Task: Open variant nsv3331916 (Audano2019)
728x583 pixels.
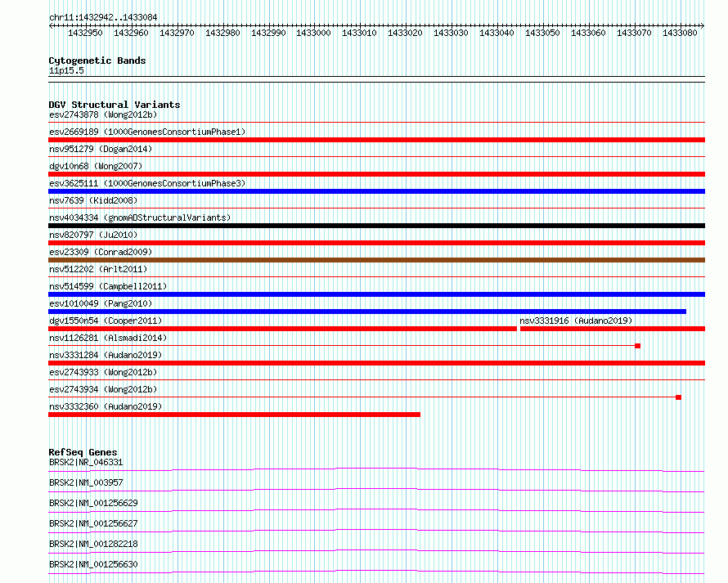Action: pyautogui.click(x=576, y=321)
